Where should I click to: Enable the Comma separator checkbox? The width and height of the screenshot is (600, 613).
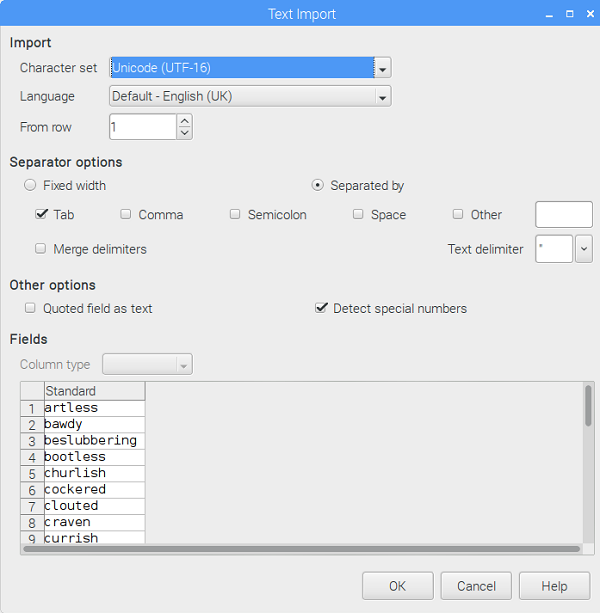pyautogui.click(x=125, y=214)
